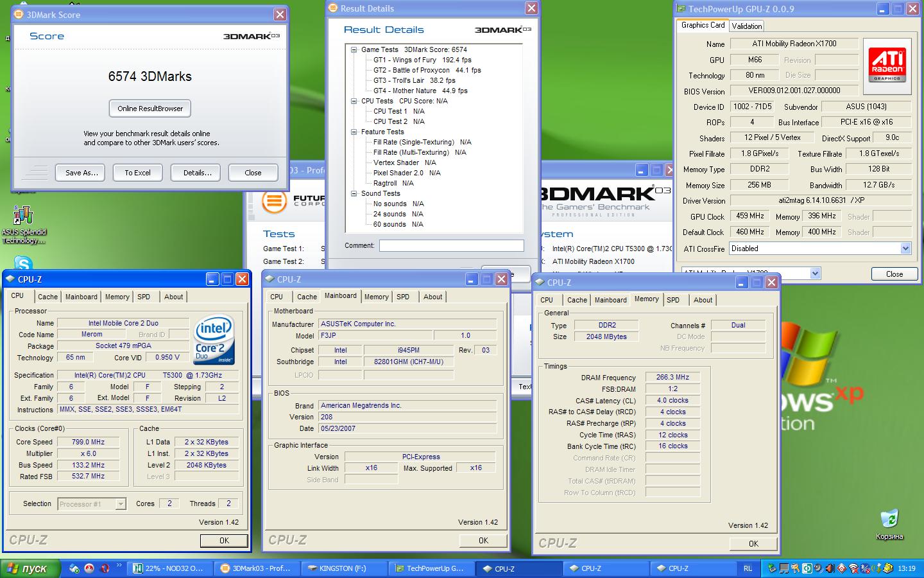This screenshot has width=924, height=578.
Task: Select the GT1 - Wings of Fury result row
Action: (422, 60)
